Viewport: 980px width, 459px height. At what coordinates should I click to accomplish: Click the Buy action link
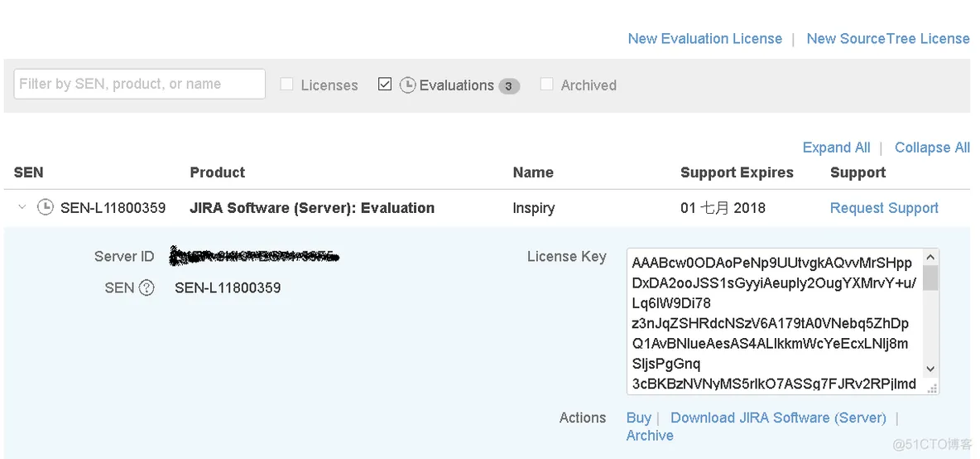click(639, 418)
